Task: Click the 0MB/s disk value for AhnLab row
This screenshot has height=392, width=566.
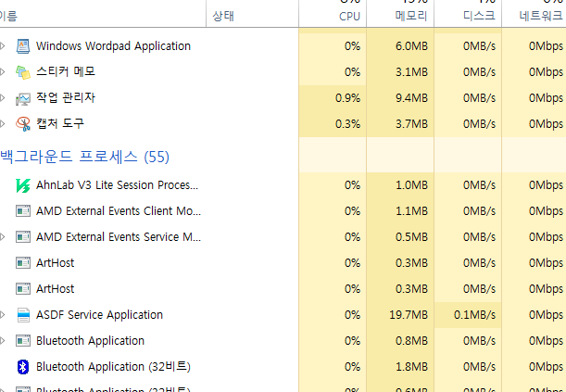Action: (x=479, y=185)
